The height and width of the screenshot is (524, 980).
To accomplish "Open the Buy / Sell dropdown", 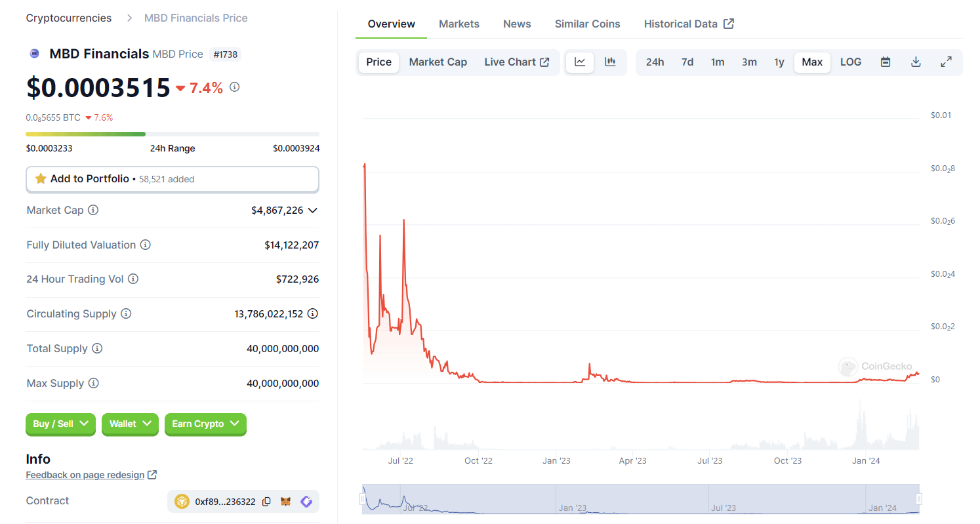I will click(x=60, y=424).
